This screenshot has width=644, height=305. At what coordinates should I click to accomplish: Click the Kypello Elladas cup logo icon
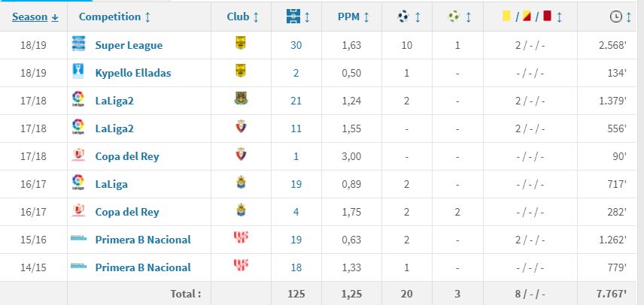click(x=77, y=72)
